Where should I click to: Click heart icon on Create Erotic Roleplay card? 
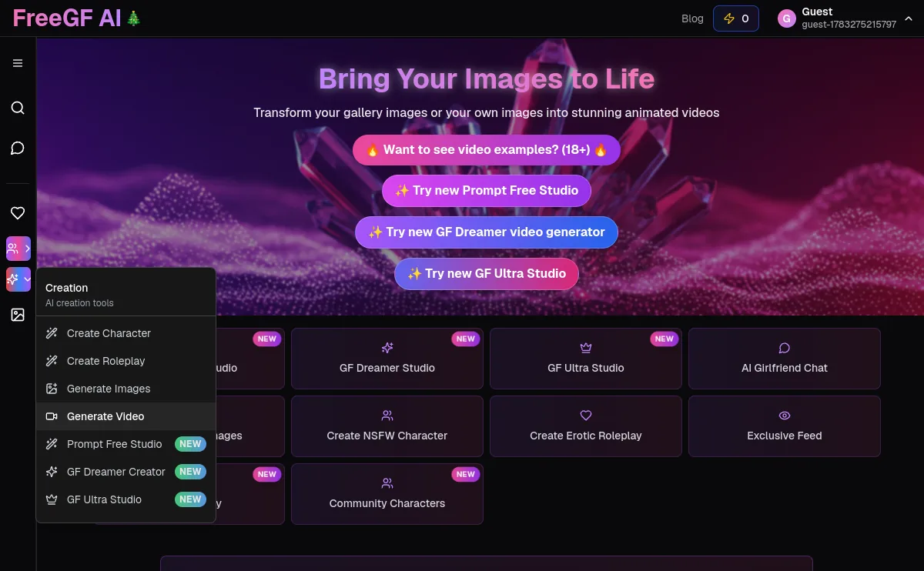pos(586,416)
